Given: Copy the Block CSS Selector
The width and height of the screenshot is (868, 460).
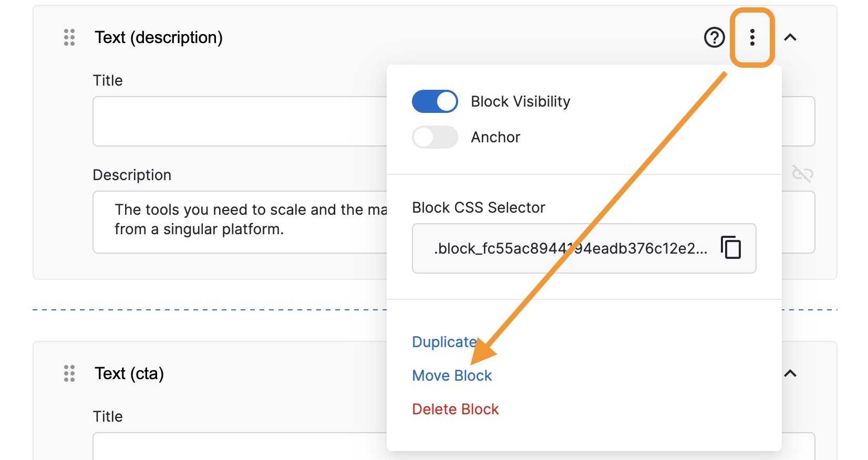Looking at the screenshot, I should (x=731, y=248).
